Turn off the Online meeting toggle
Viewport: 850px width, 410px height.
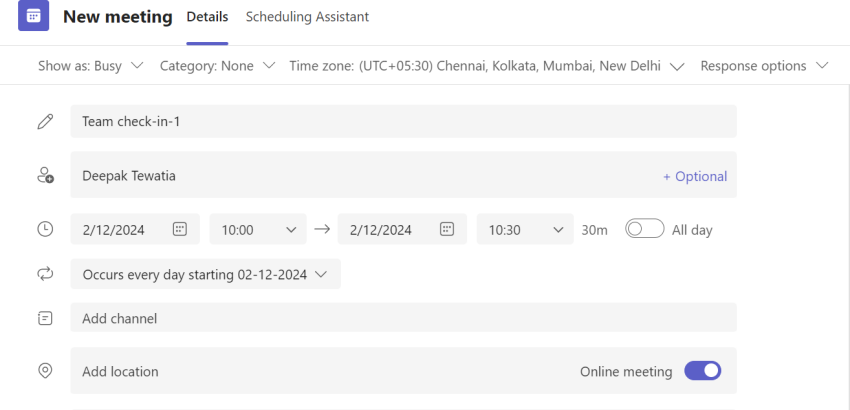[x=702, y=371]
